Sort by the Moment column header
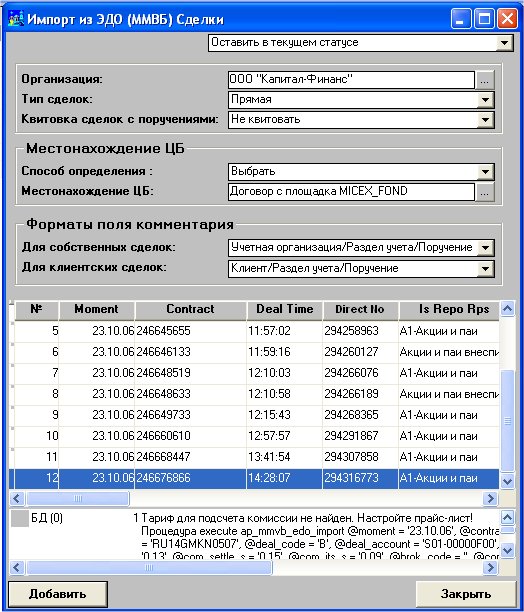 click(96, 310)
